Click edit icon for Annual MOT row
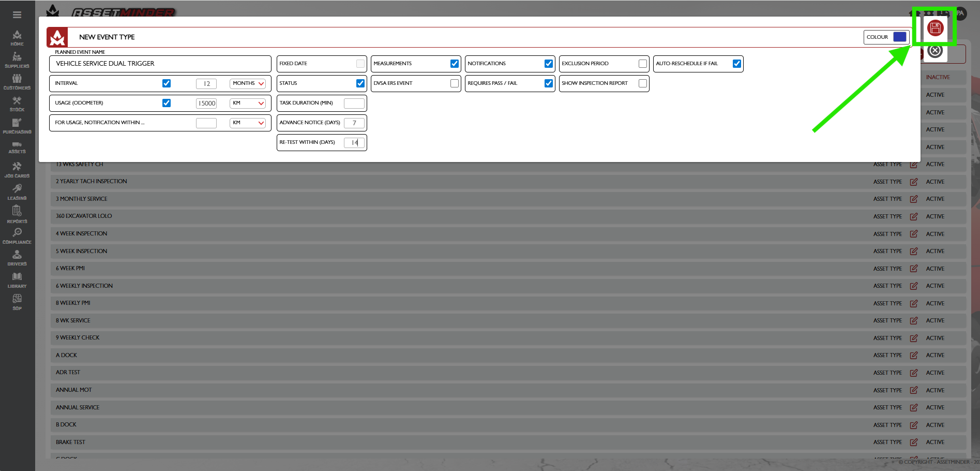 point(914,390)
